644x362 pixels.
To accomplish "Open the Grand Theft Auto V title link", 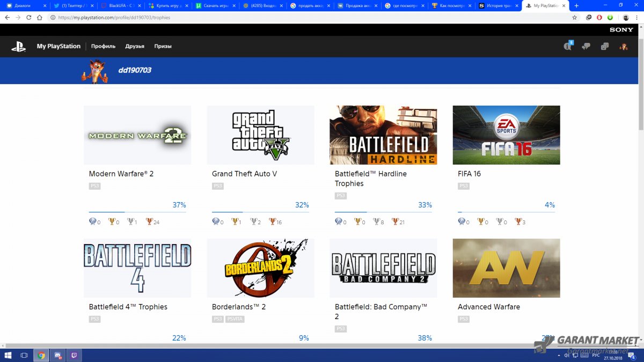I will [244, 174].
